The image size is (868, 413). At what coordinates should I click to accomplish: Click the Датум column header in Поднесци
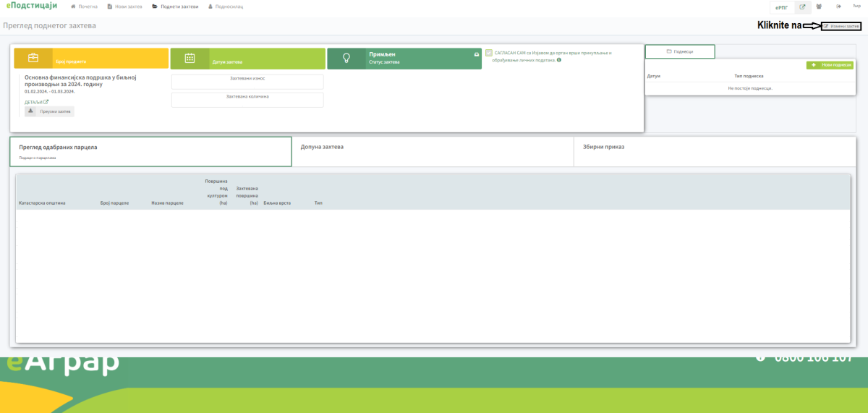pyautogui.click(x=653, y=76)
